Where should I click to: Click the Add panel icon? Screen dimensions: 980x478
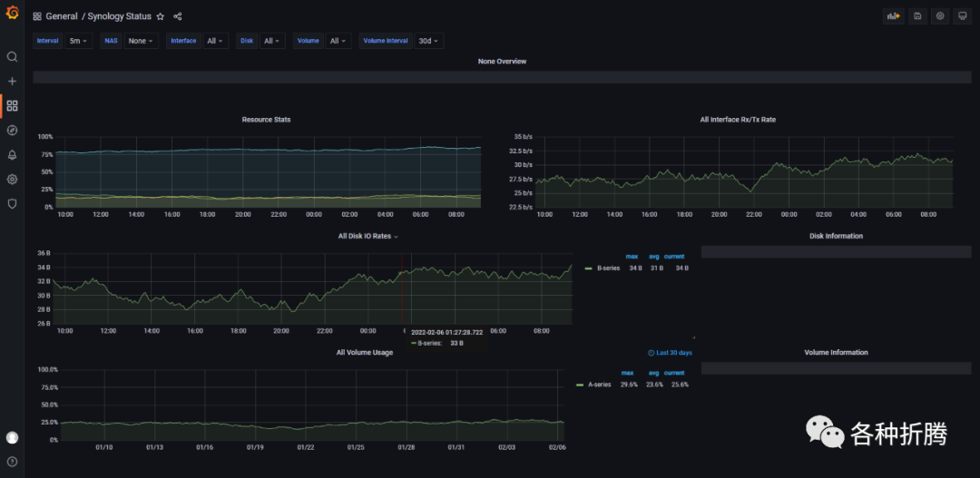tap(893, 16)
